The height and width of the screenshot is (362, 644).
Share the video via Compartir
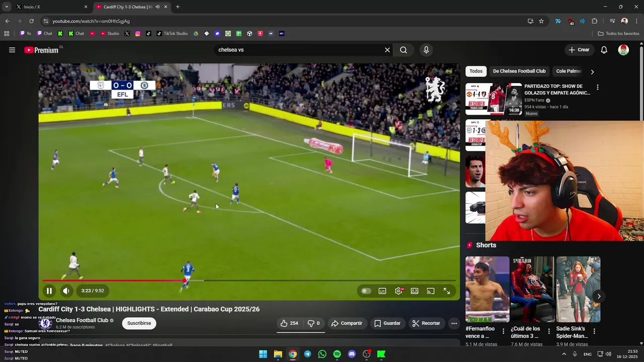coord(347,323)
